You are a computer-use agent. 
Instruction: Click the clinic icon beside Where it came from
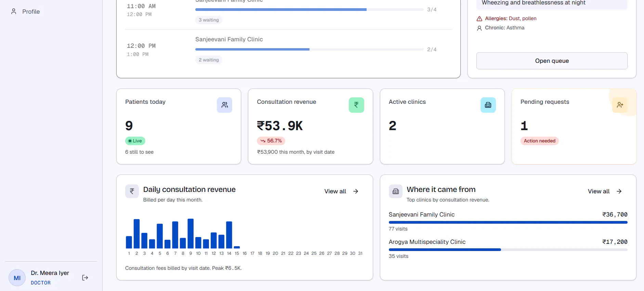(396, 191)
